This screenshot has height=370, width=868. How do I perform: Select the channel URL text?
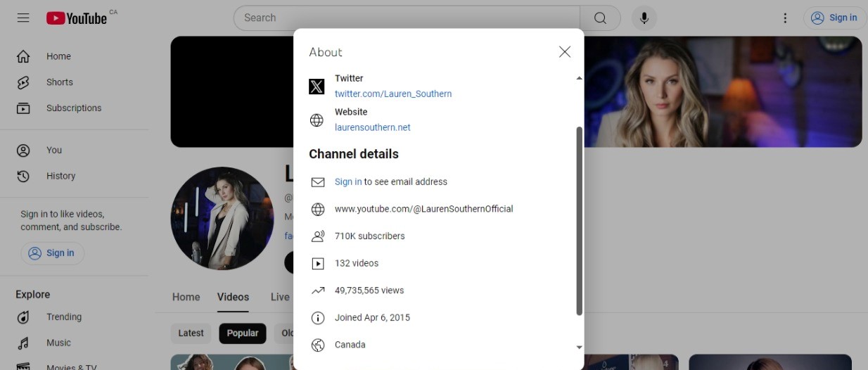(424, 209)
